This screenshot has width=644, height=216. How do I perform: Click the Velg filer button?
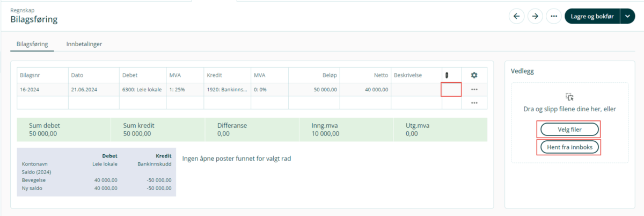(569, 129)
